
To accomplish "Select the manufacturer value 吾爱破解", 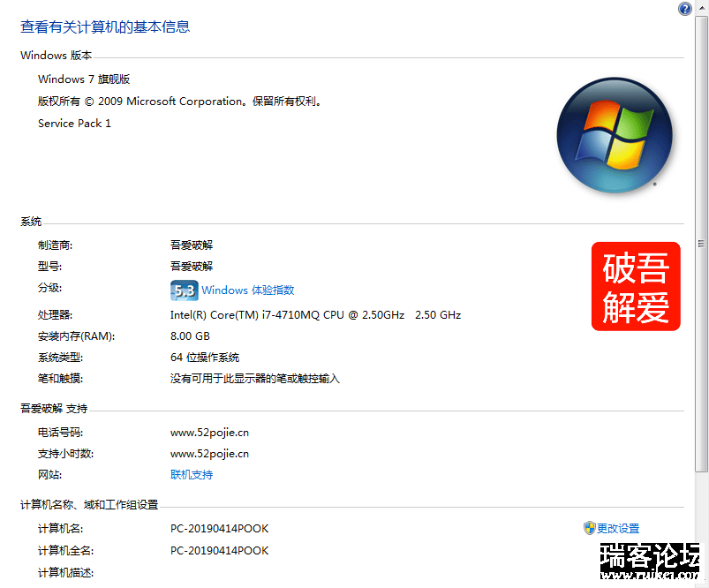I will [x=192, y=245].
